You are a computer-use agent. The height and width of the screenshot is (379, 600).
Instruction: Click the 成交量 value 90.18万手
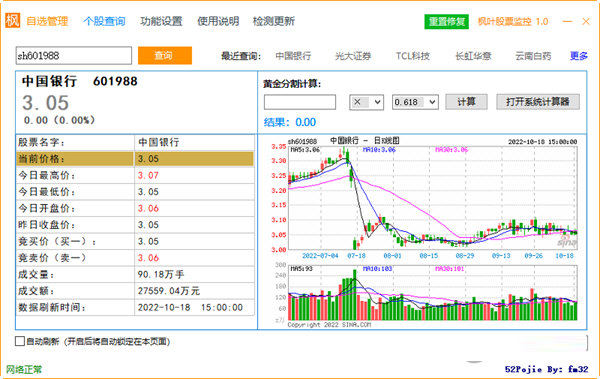[x=161, y=274]
